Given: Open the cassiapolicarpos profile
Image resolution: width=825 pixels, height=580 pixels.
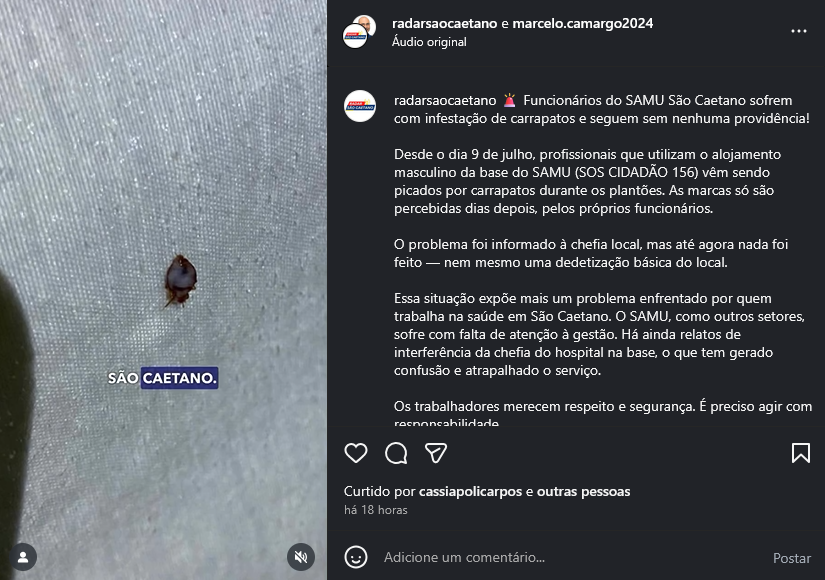Looking at the screenshot, I should (470, 491).
